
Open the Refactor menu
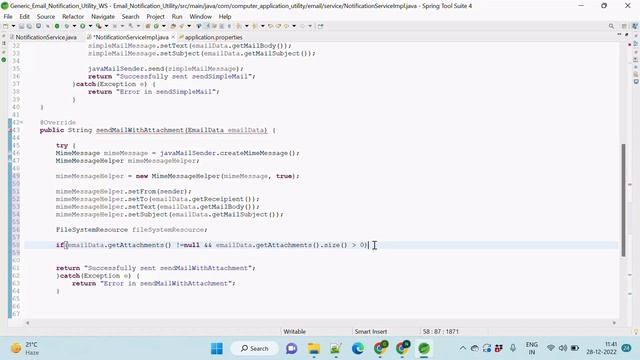pos(73,16)
